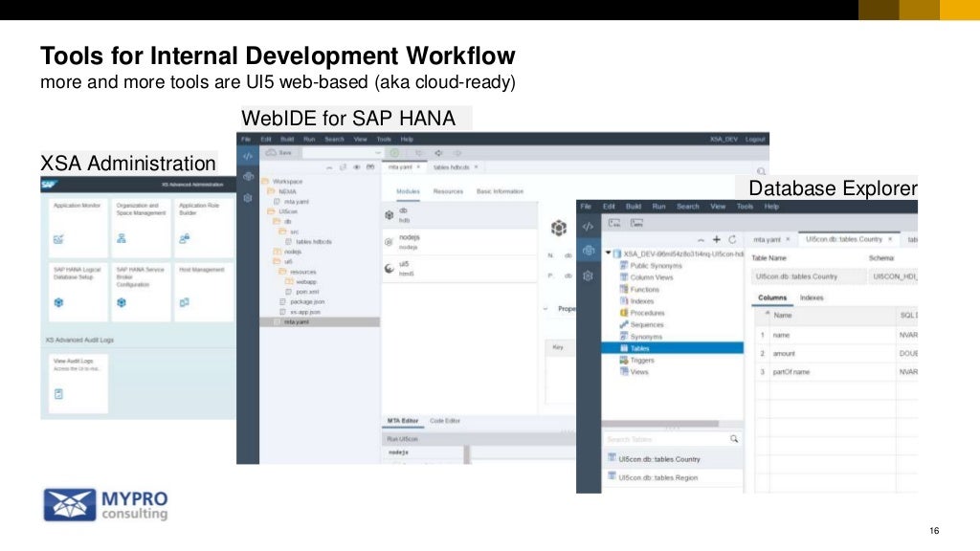Select Sequences in Database Explorer tree
Viewport: 980px width, 551px height.
pyautogui.click(x=646, y=325)
